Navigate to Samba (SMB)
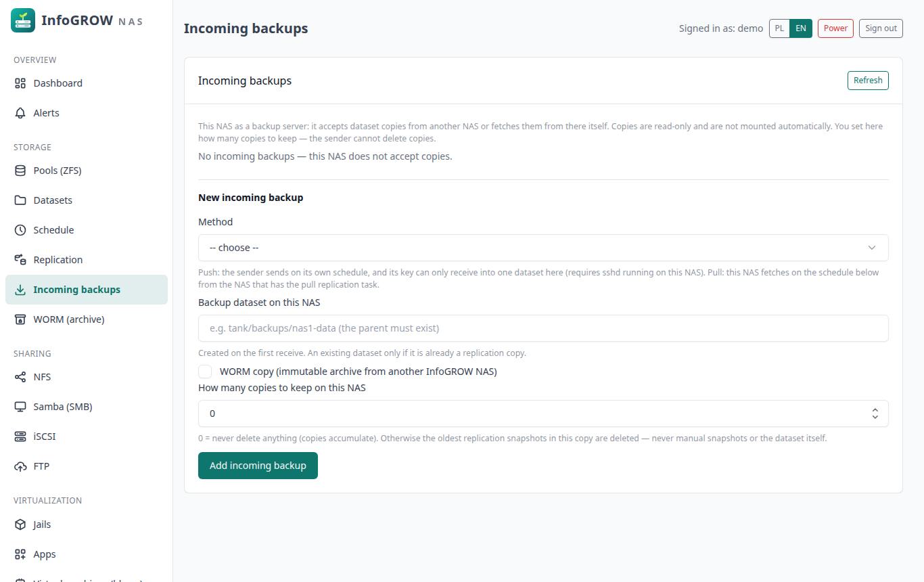Viewport: 924px width, 582px height. click(x=87, y=407)
